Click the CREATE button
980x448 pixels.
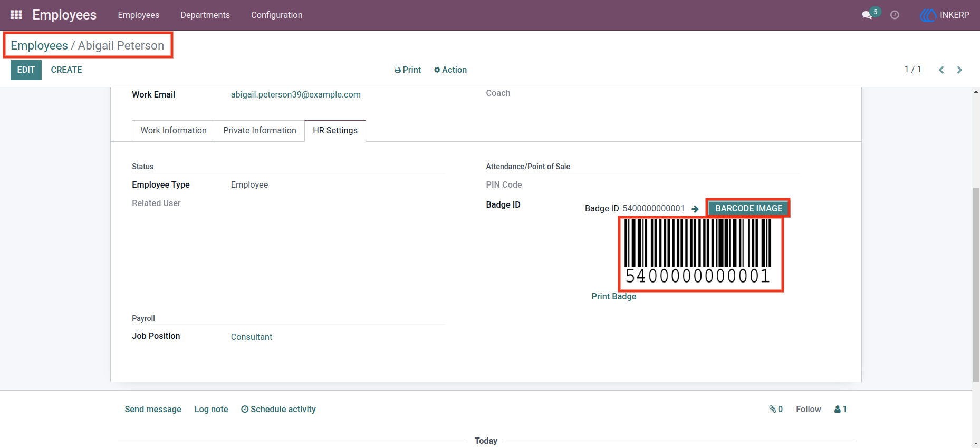coord(66,70)
